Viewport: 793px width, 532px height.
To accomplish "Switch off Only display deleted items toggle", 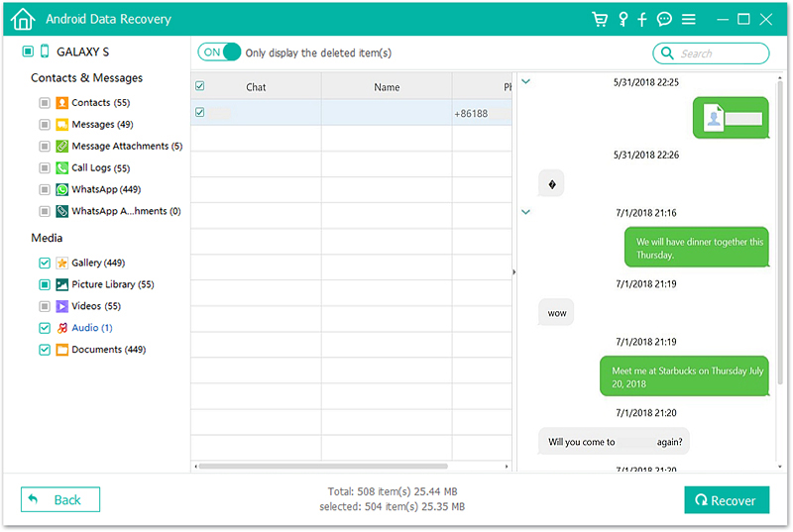I will tap(219, 53).
